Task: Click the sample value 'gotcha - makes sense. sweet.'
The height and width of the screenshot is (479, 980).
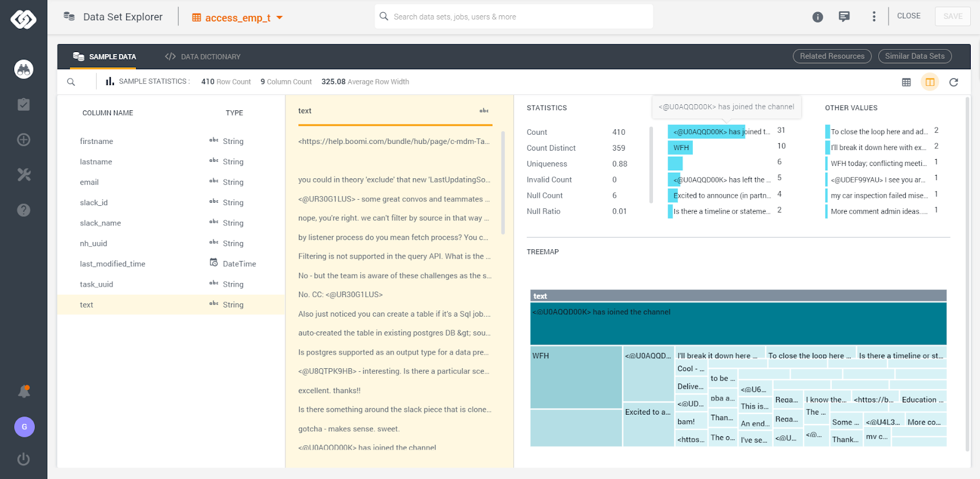Action: point(349,429)
